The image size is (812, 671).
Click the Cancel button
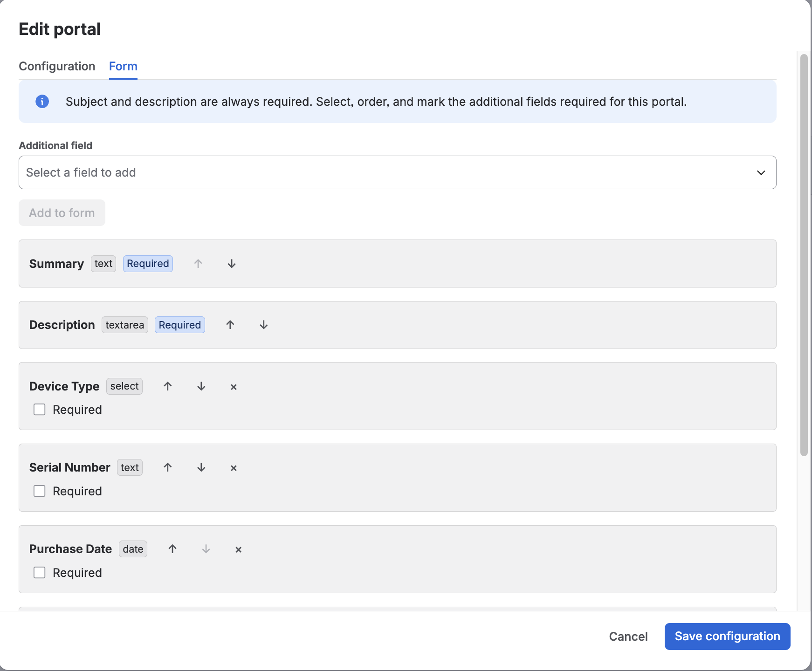pos(628,637)
